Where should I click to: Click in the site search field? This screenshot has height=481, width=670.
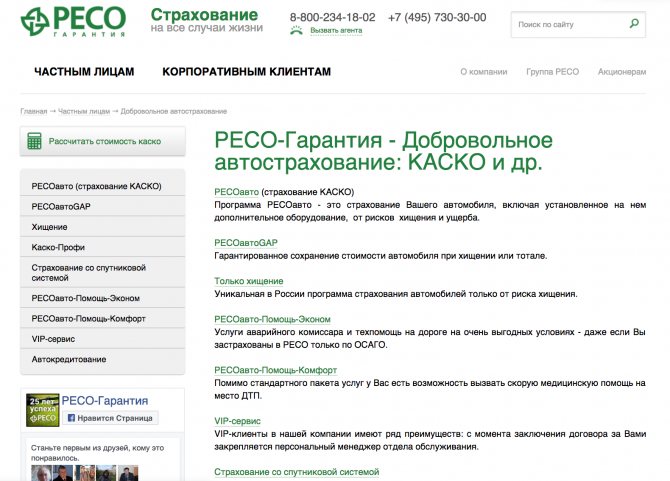point(565,23)
